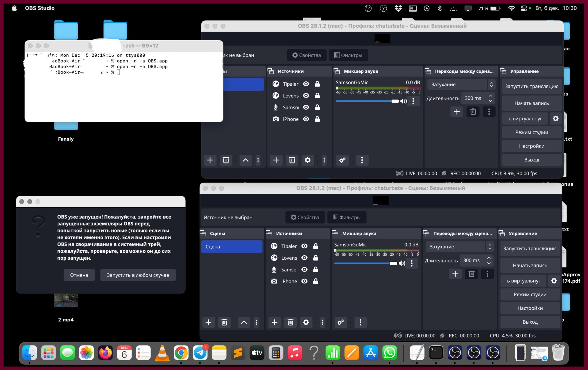Open Bluetooth menu in menu bar
Screen dimensions: 588x370
click(439, 8)
